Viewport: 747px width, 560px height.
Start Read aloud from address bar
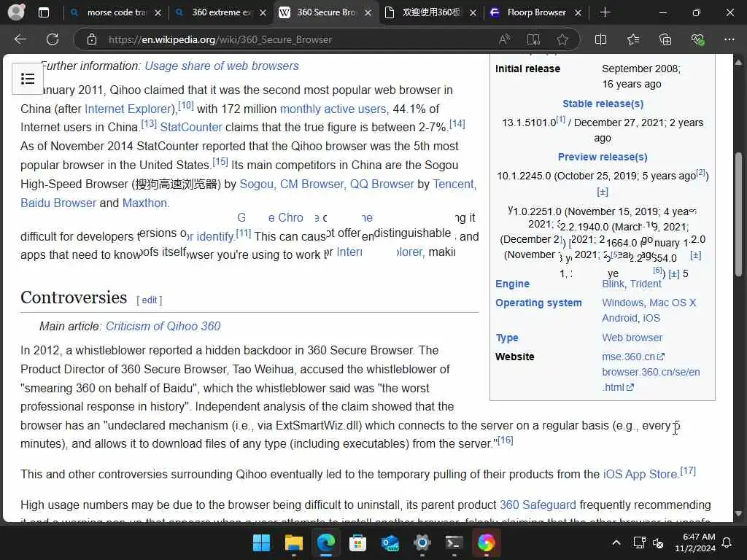tap(504, 39)
